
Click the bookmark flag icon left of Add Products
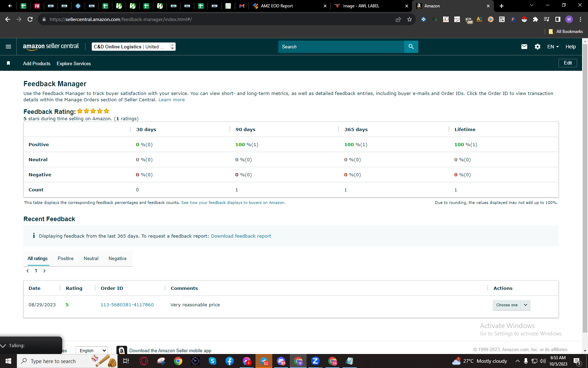8,63
